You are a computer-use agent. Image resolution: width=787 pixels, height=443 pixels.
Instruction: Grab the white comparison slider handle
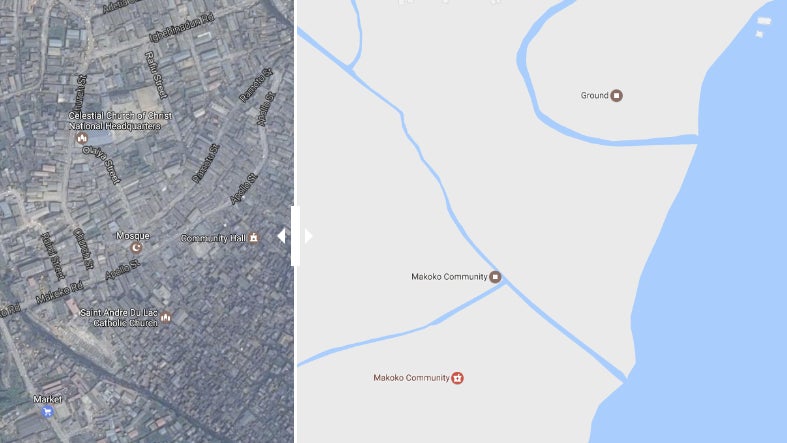coord(295,236)
